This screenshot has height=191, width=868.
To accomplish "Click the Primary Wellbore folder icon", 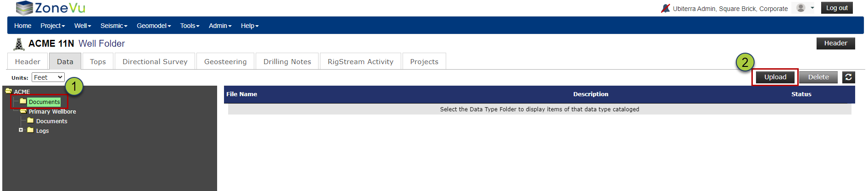I will point(23,111).
